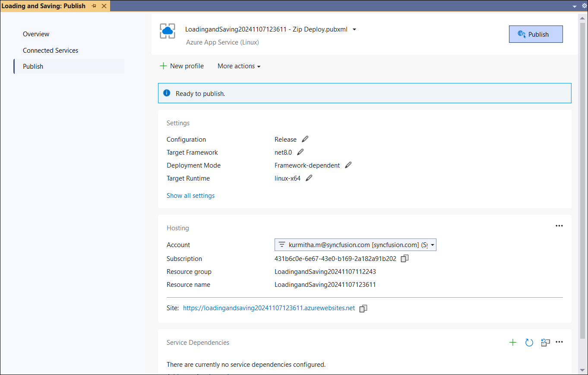Click the Publish button
This screenshot has width=588, height=375.
click(x=536, y=34)
